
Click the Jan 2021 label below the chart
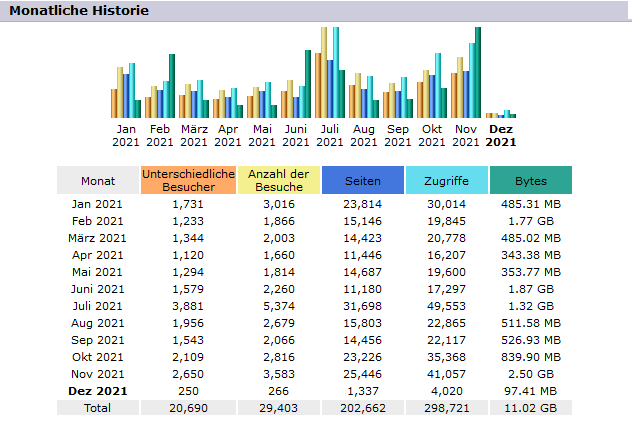(x=126, y=136)
